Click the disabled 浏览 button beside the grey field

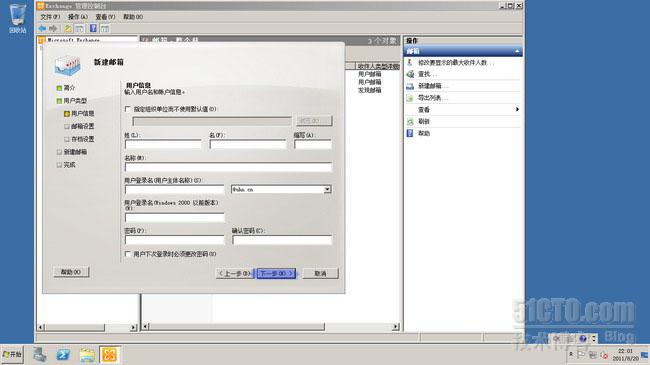pyautogui.click(x=314, y=121)
